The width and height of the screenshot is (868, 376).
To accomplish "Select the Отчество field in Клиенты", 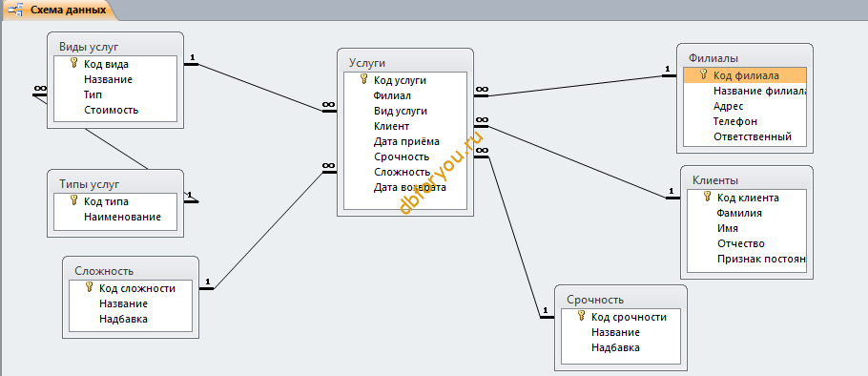I will [x=746, y=243].
